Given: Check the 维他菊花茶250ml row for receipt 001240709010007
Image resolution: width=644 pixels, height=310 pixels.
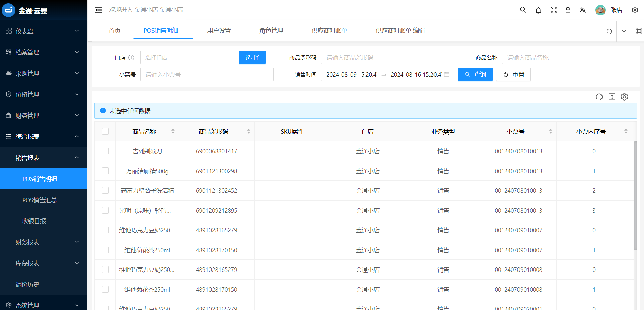Looking at the screenshot, I should (x=105, y=250).
